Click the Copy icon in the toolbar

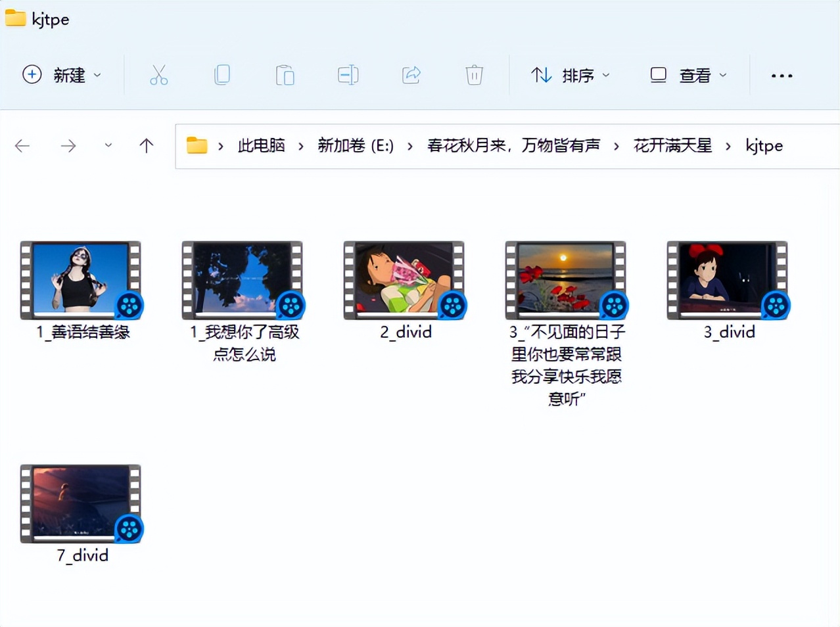(222, 75)
